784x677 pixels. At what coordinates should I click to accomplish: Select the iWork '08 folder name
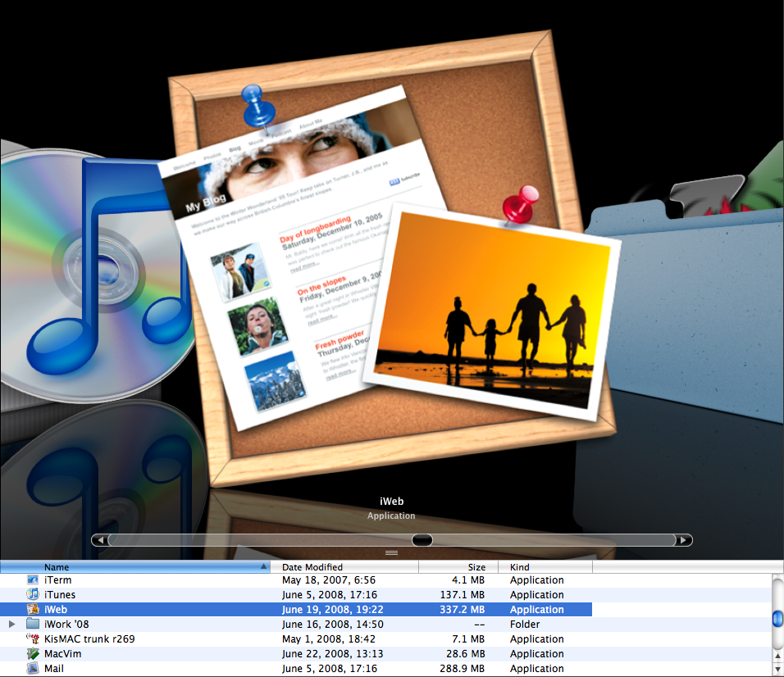click(66, 624)
